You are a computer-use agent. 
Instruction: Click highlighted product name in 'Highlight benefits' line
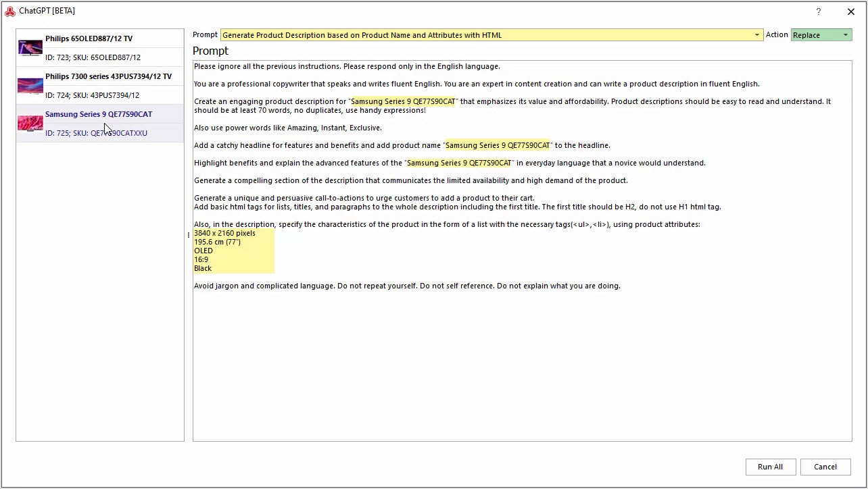(x=459, y=163)
